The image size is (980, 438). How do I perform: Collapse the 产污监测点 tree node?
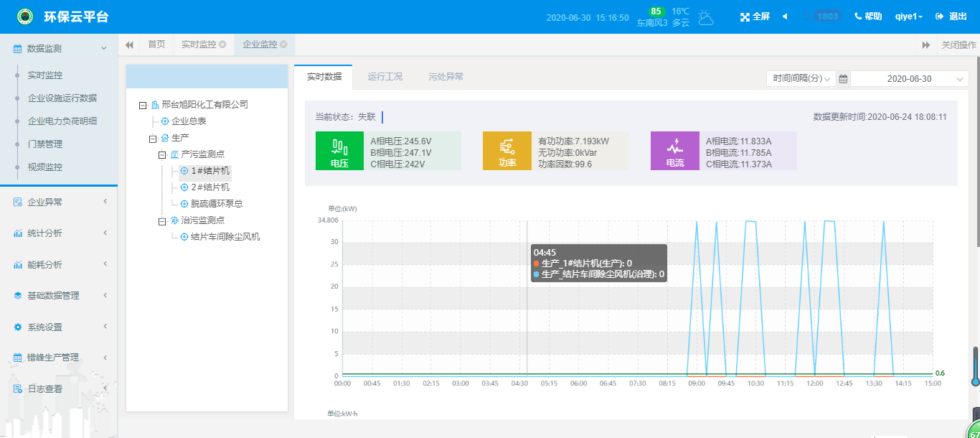tap(162, 154)
